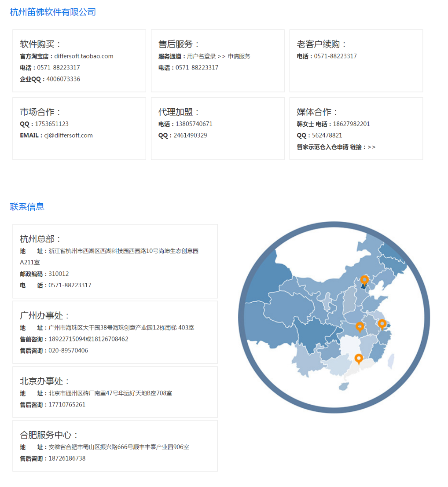The height and width of the screenshot is (487, 448).
Task: Click the 北京办事处 heading
Action: coord(44,381)
